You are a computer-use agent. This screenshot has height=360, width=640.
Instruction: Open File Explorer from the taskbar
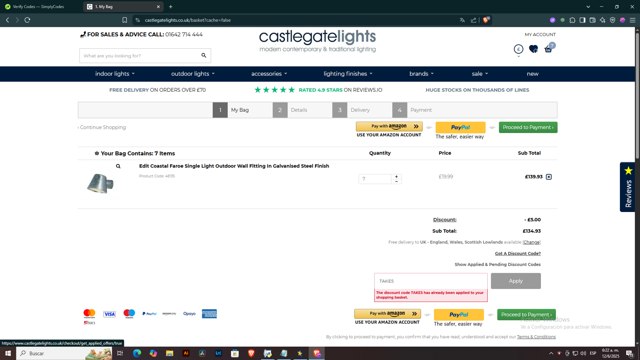pos(169,353)
